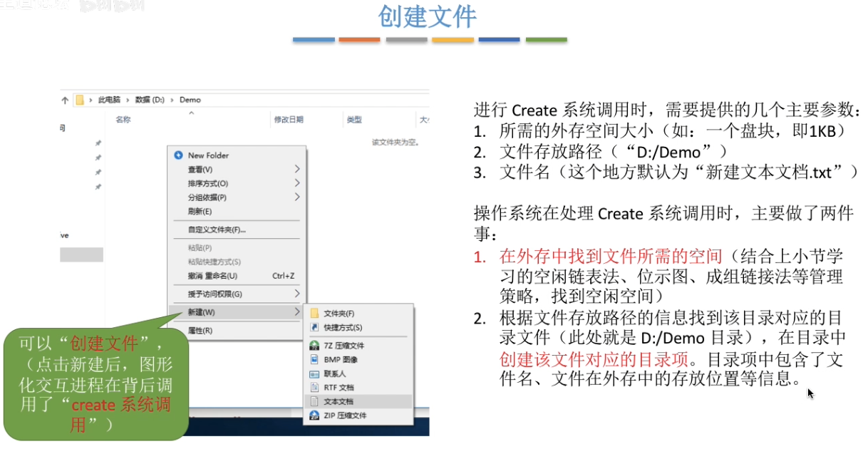The width and height of the screenshot is (868, 454).
Task: Expand the 排序方式(O) submenu arrow
Action: (x=296, y=183)
